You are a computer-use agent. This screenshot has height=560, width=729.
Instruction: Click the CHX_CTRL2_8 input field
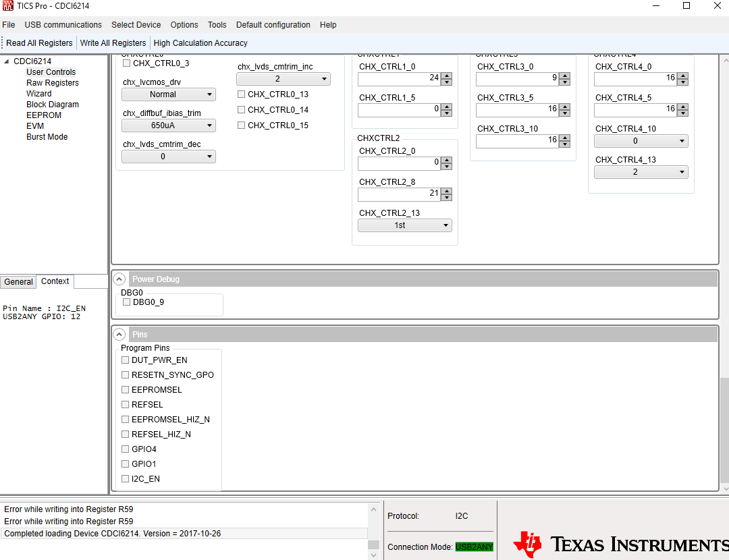[x=400, y=194]
